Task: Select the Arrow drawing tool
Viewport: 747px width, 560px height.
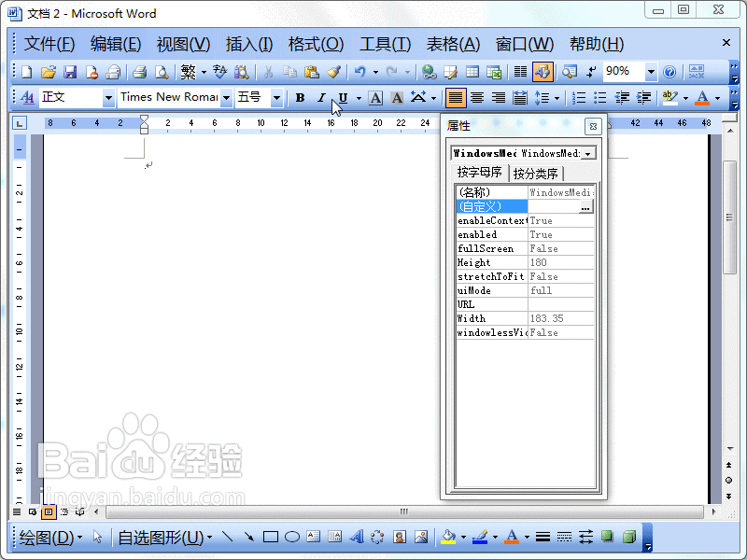Action: [248, 538]
